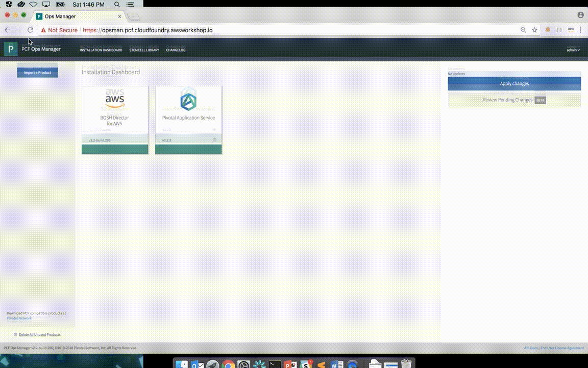Click the Installation Dashboard heading
The height and width of the screenshot is (368, 588).
point(111,72)
